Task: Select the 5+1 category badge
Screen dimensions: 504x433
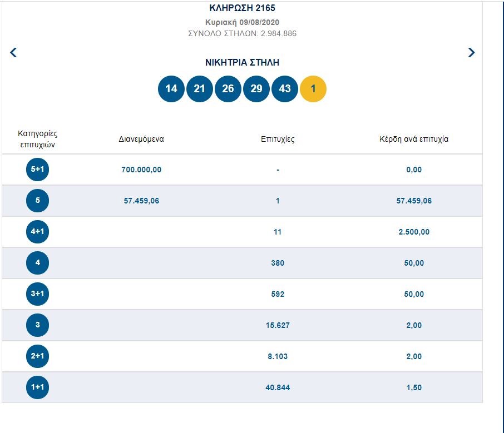Action: coord(37,170)
